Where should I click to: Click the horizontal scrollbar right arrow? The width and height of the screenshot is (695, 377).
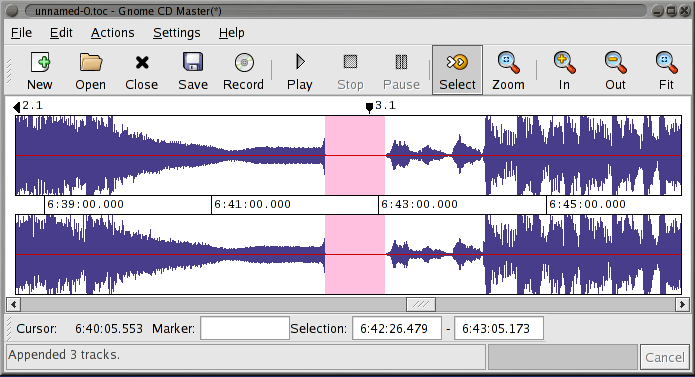click(x=682, y=304)
